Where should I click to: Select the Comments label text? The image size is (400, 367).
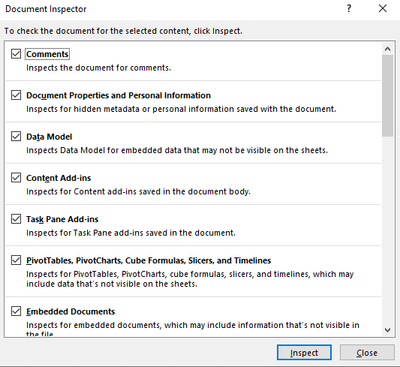pyautogui.click(x=47, y=54)
